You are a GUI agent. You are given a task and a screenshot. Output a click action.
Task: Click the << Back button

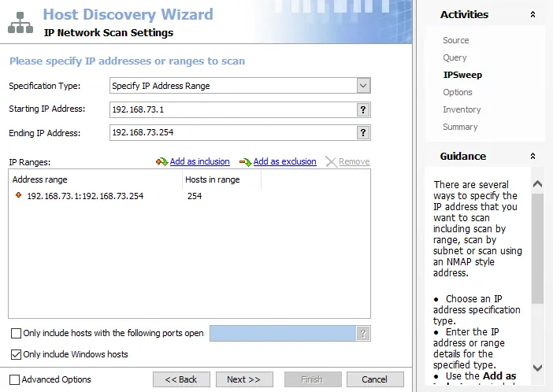coord(181,379)
